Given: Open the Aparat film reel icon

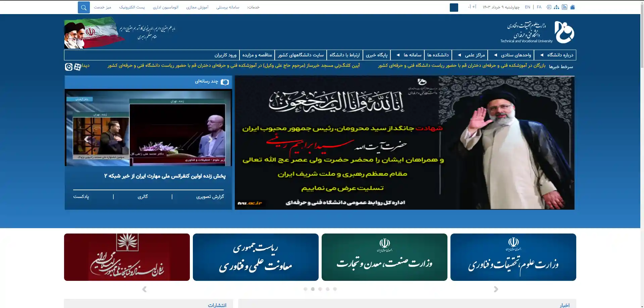Looking at the screenshot, I should click(77, 67).
